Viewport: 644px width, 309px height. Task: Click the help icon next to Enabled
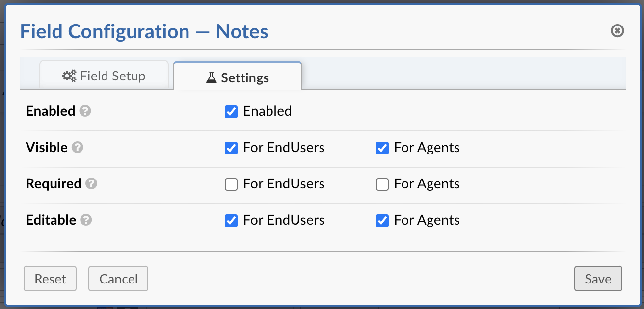(x=85, y=111)
